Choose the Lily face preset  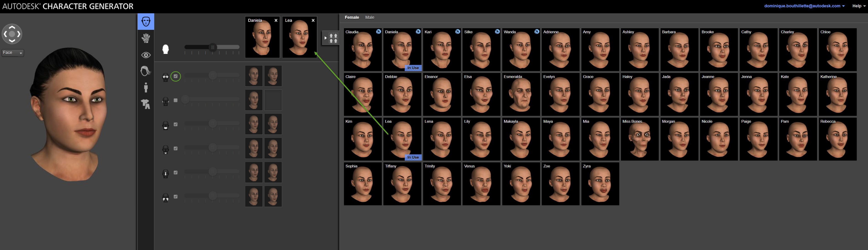[481, 139]
